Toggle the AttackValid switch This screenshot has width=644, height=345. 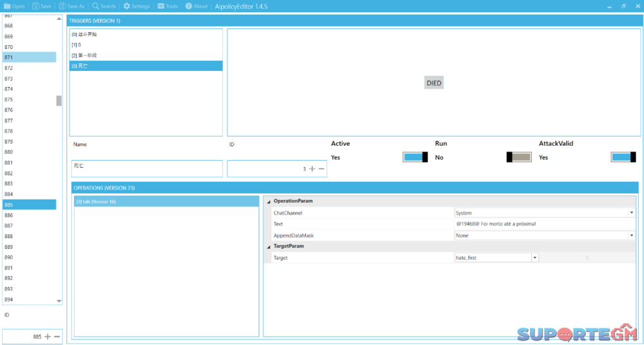pyautogui.click(x=623, y=157)
